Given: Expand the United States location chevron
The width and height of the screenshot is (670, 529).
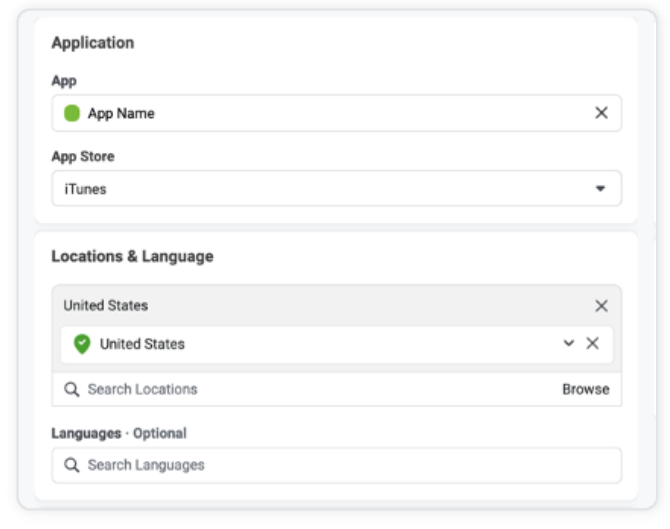Looking at the screenshot, I should [569, 343].
